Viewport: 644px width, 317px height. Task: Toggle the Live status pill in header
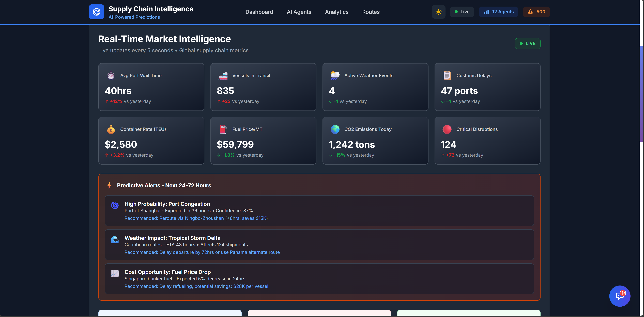462,12
